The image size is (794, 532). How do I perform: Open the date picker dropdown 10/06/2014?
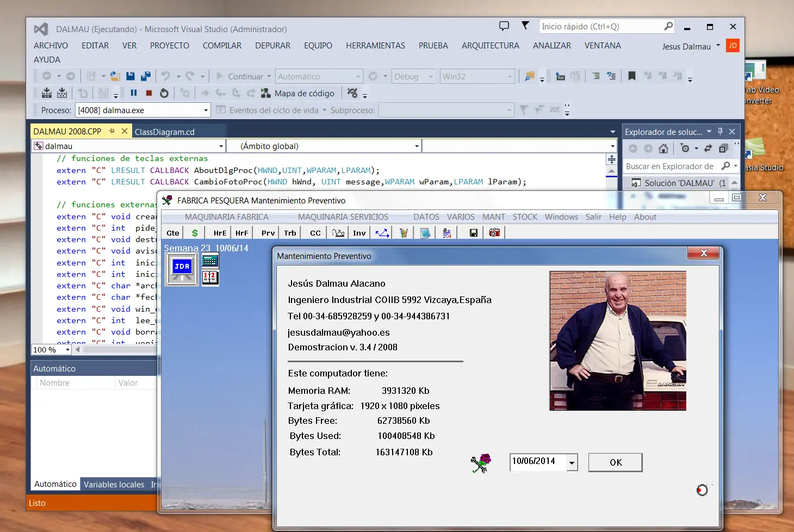pyautogui.click(x=572, y=462)
